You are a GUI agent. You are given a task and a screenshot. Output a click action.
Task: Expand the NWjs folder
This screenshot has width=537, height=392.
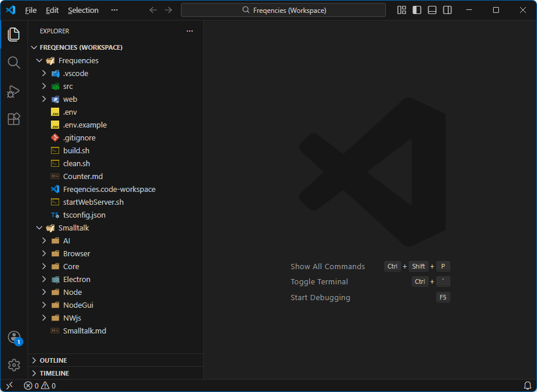44,318
